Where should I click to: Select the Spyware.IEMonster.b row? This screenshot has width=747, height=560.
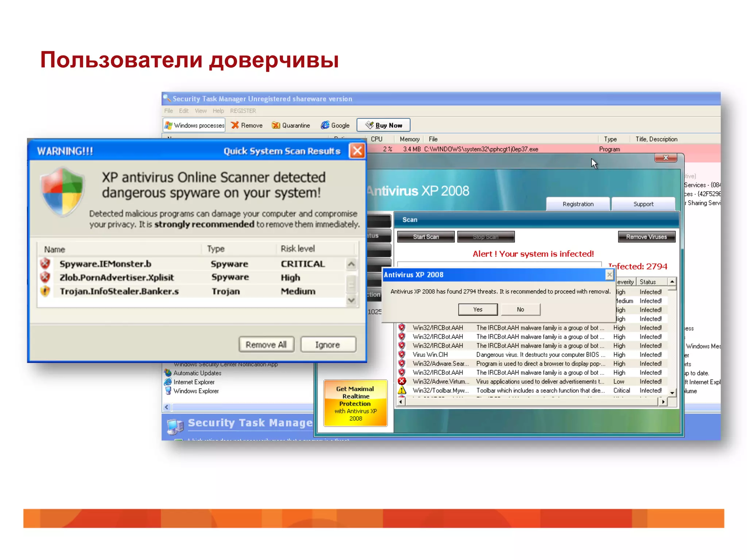(192, 264)
